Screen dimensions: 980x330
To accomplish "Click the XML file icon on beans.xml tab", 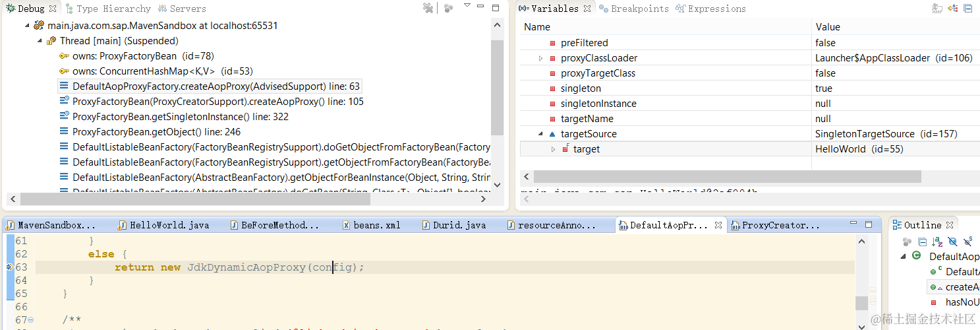I will [346, 225].
